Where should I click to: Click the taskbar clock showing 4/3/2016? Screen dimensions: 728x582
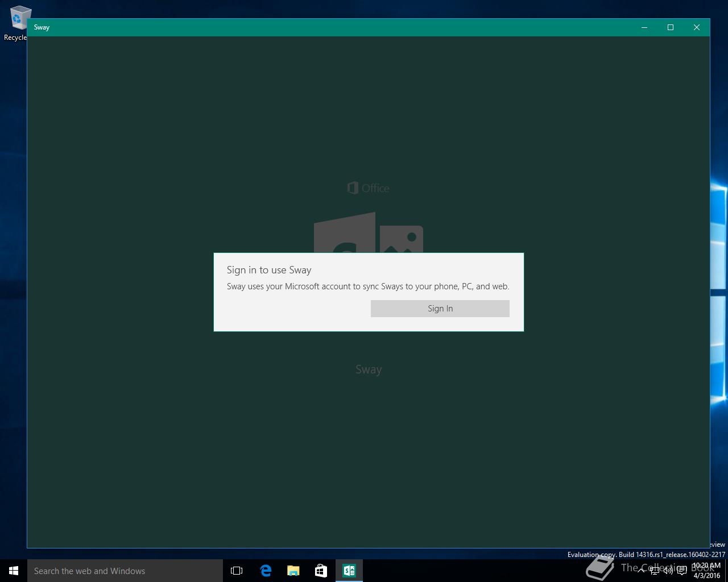pos(707,571)
